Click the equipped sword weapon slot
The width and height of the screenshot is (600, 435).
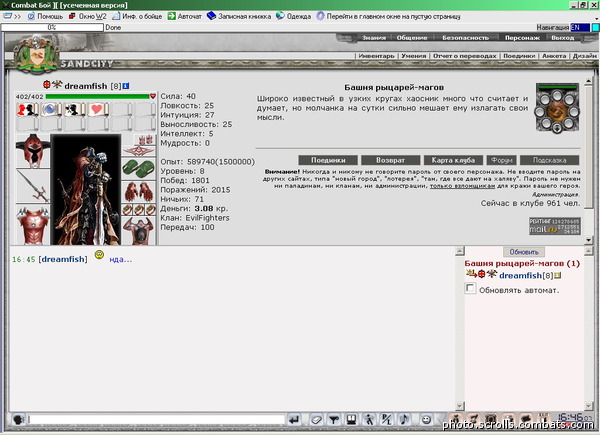[33, 186]
